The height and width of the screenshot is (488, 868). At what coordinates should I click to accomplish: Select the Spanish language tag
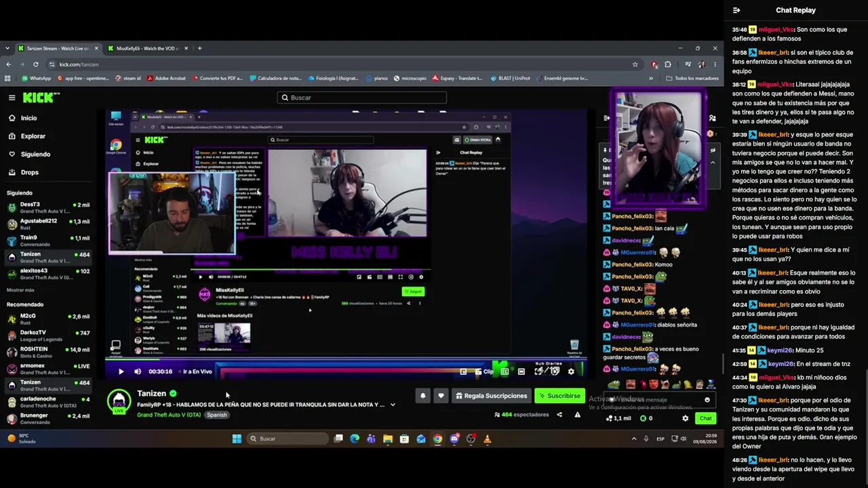(217, 415)
